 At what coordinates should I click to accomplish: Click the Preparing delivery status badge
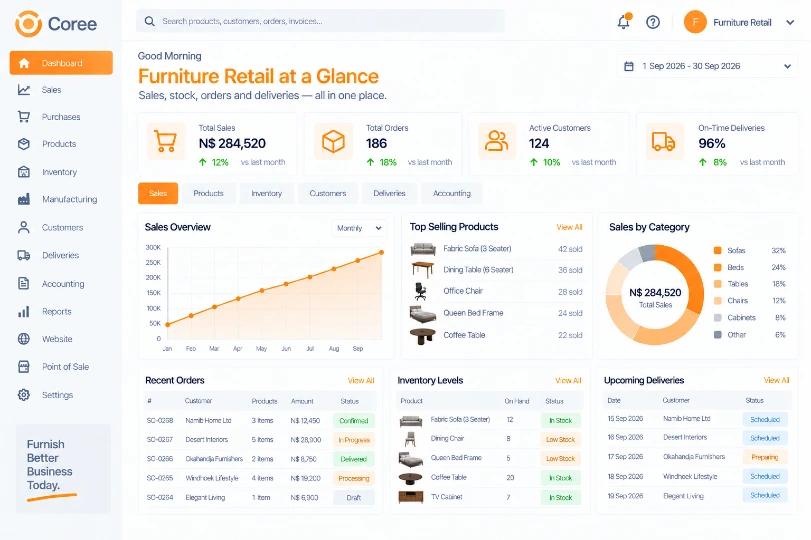click(765, 457)
